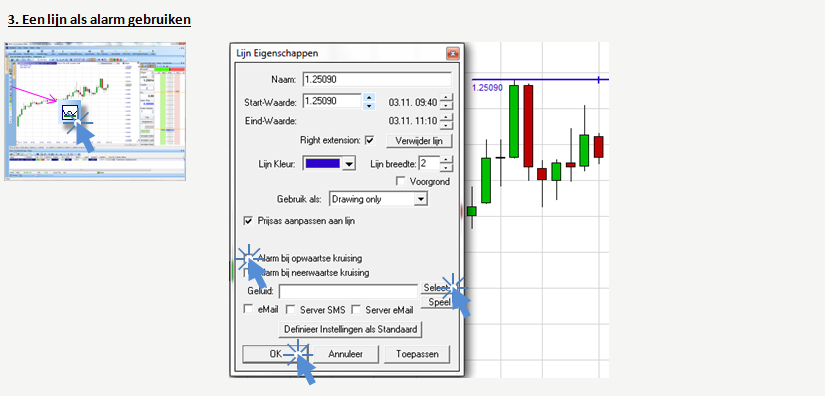Click the blue Lijn Kleur swatch
This screenshot has width=825, height=396.
coord(323,164)
